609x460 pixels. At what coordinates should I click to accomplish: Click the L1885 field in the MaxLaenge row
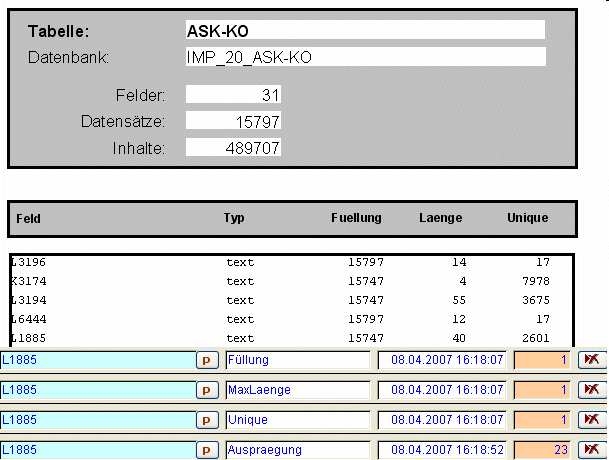click(97, 389)
